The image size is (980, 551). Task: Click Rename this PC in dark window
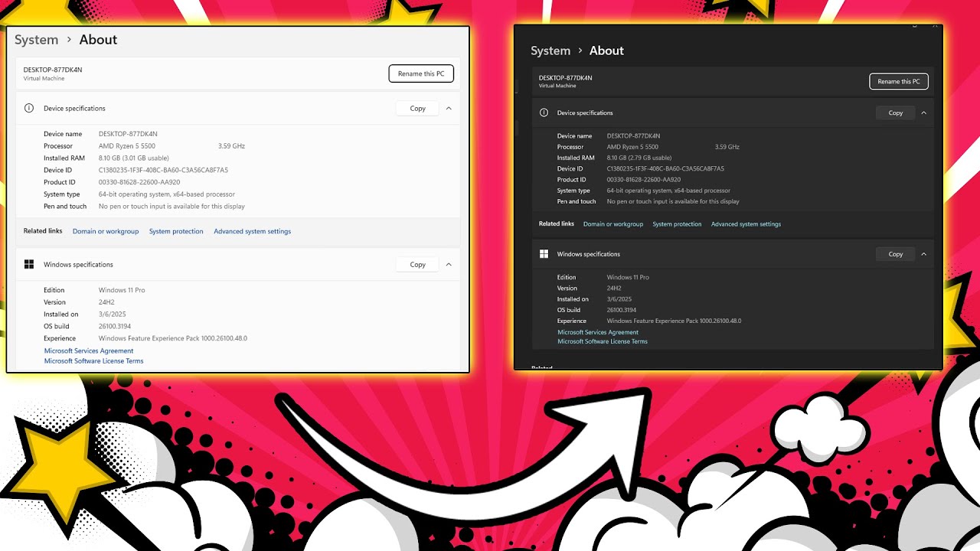pos(899,81)
